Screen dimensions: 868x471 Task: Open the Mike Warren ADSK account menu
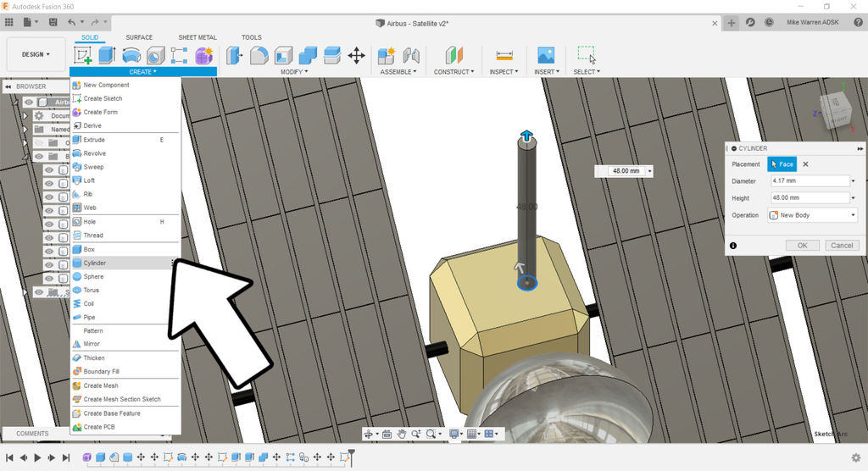tap(813, 22)
